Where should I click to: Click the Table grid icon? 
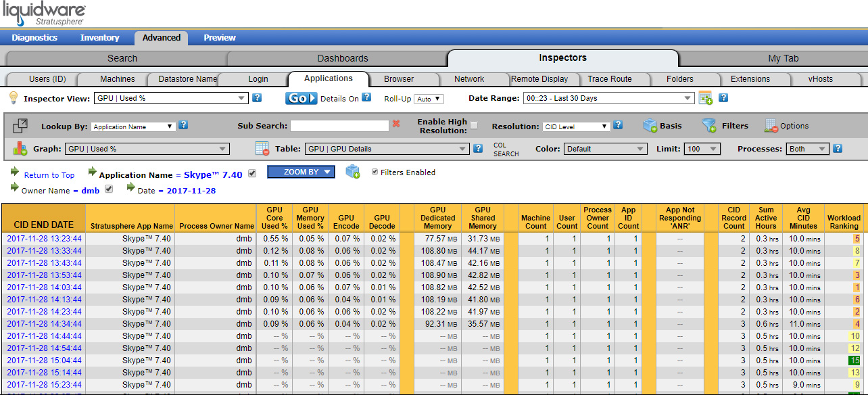262,149
